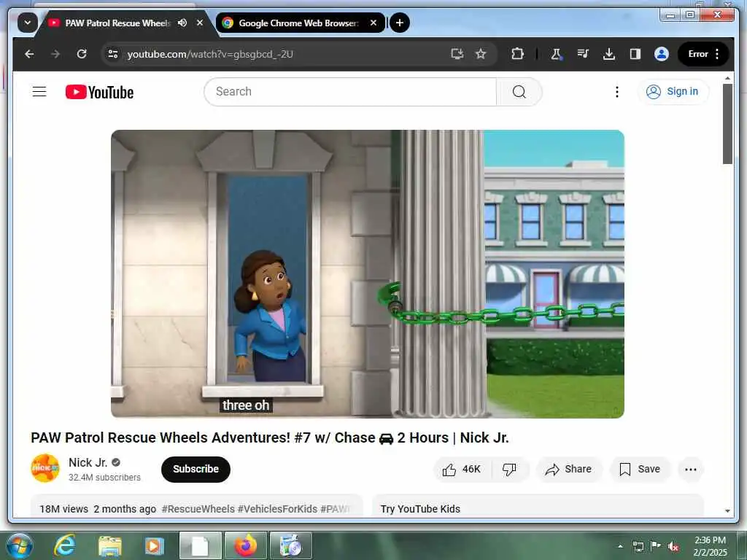This screenshot has width=747, height=560.
Task: Open the Chrome downloads icon
Action: pos(609,54)
